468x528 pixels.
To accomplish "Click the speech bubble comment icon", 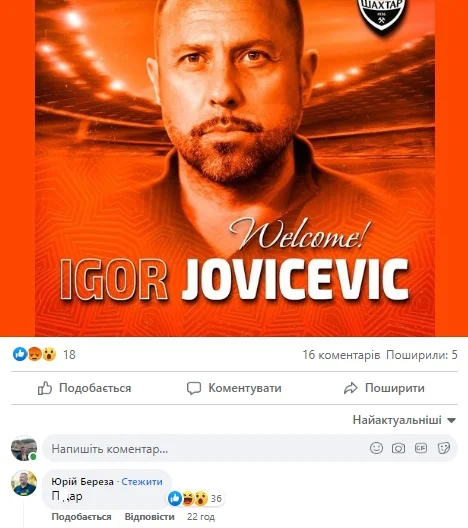I will [x=194, y=388].
